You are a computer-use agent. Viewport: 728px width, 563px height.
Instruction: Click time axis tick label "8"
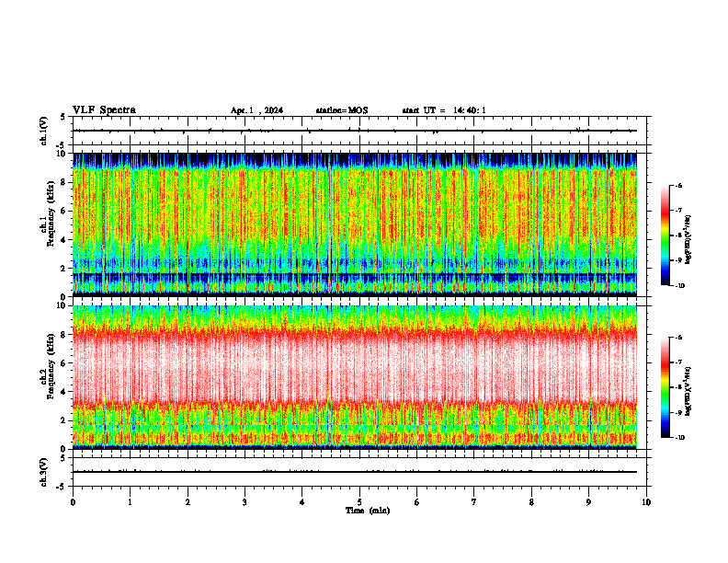(x=531, y=502)
